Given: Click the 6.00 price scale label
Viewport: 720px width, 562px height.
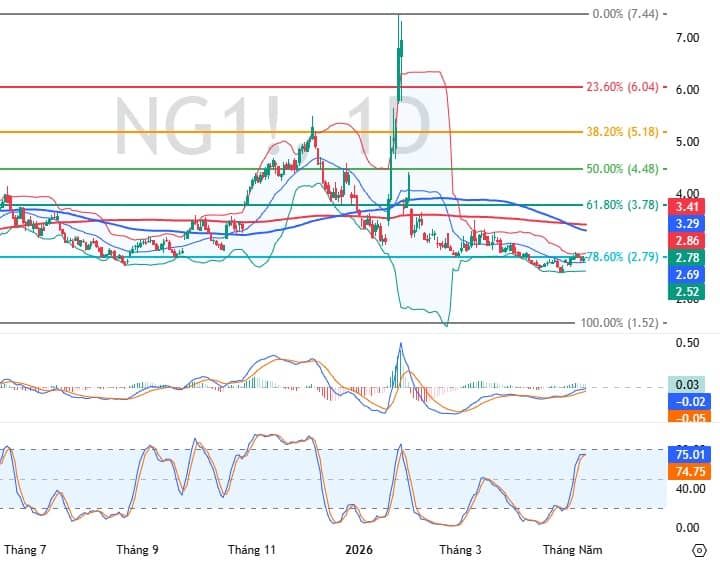Looking at the screenshot, I should pyautogui.click(x=687, y=90).
